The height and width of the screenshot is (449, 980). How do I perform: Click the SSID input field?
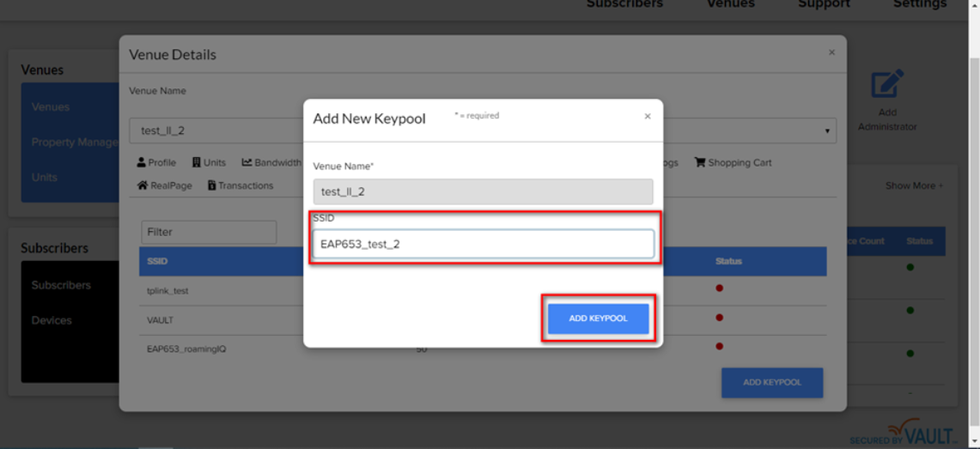click(483, 244)
